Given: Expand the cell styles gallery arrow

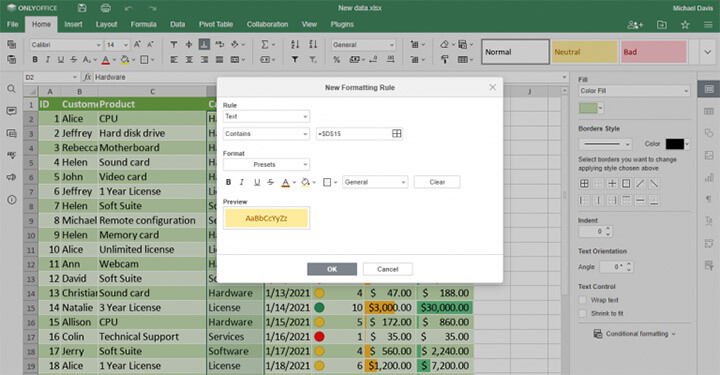Looking at the screenshot, I should (x=707, y=52).
